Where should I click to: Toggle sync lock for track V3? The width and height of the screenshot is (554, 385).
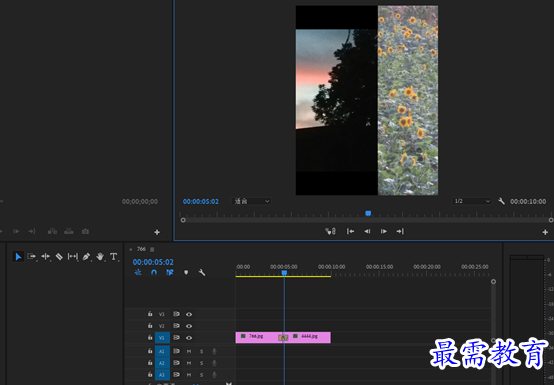pos(176,314)
